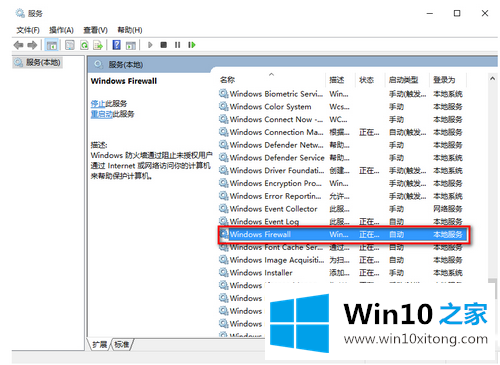Click the 服务(本地) magnifier icon in header

[98, 64]
